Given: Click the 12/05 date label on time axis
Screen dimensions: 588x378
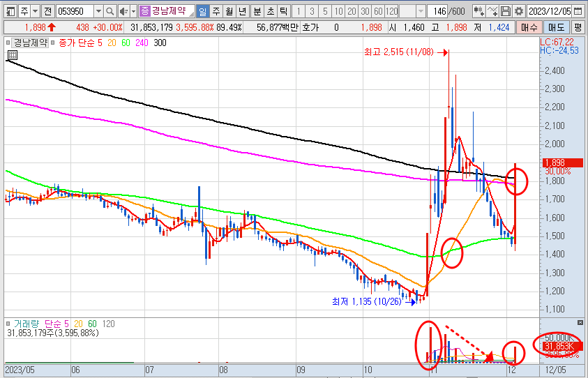Looking at the screenshot, I should [555, 370].
